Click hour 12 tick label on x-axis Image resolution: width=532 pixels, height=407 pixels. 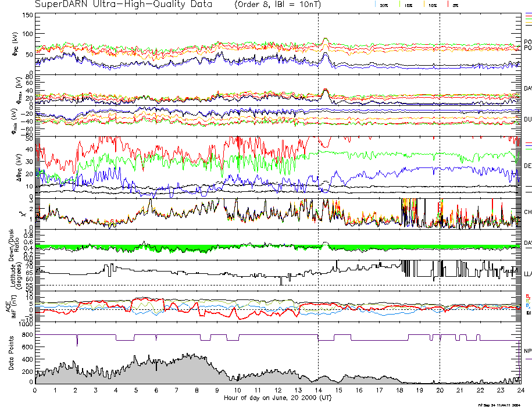278,391
